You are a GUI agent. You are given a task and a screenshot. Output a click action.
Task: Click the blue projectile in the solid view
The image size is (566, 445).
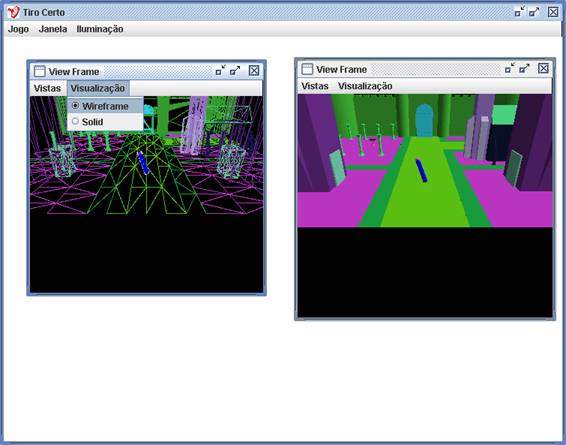[x=421, y=170]
